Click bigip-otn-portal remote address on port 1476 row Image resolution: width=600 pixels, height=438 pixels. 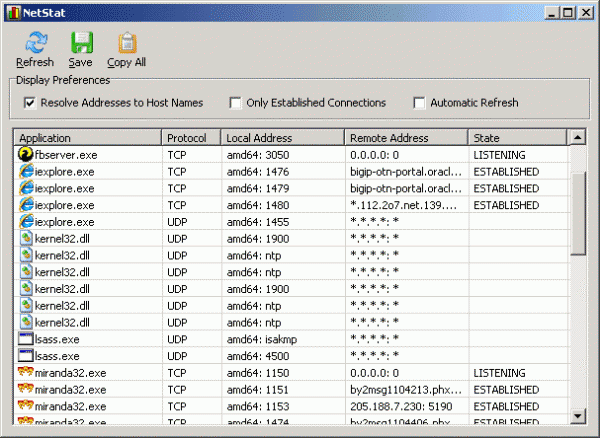point(406,172)
